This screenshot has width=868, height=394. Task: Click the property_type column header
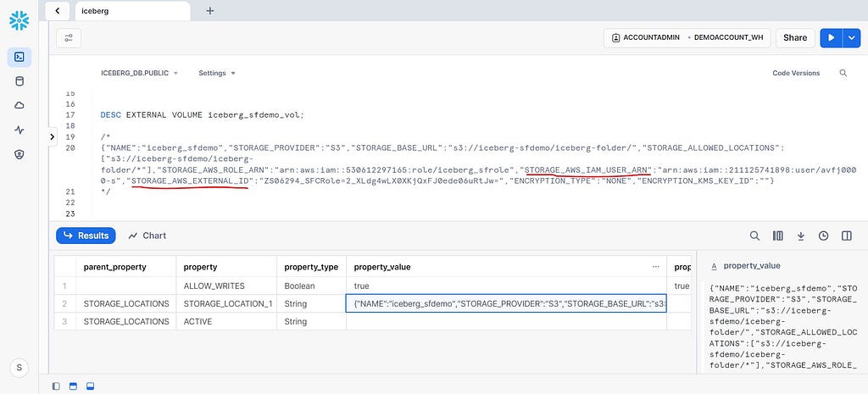tap(311, 267)
